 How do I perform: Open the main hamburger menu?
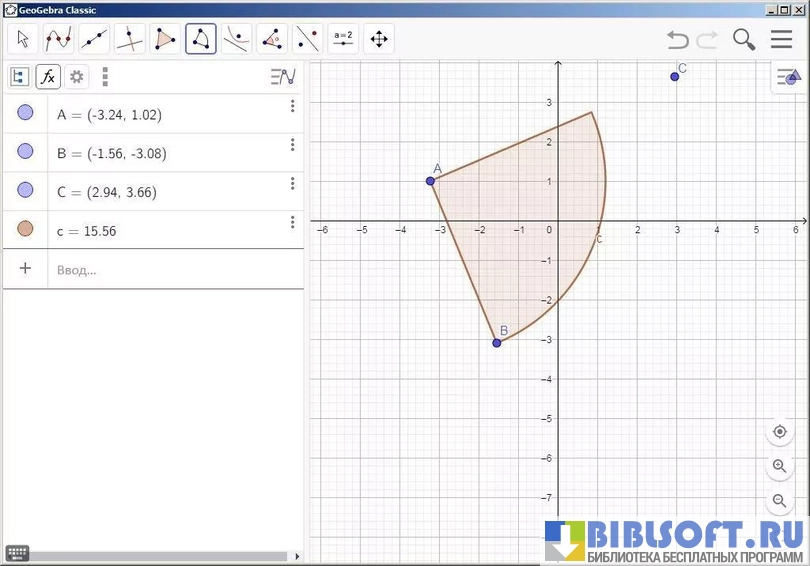pos(781,39)
